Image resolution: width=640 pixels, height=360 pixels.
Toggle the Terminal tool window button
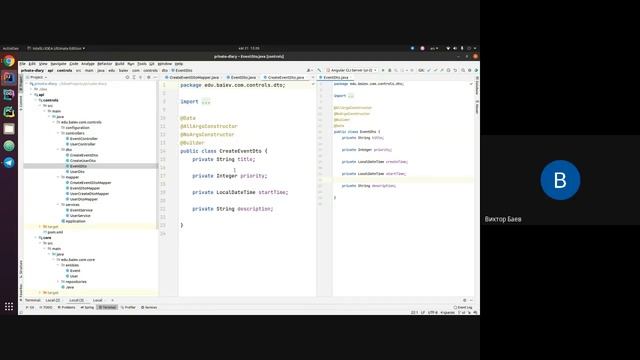pyautogui.click(x=108, y=307)
